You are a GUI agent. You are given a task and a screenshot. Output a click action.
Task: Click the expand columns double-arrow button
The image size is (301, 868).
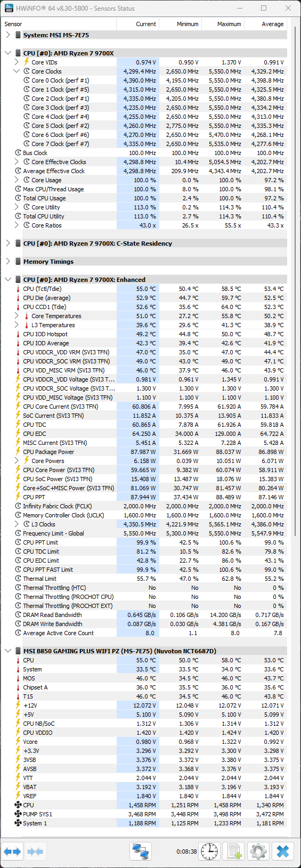click(12, 851)
